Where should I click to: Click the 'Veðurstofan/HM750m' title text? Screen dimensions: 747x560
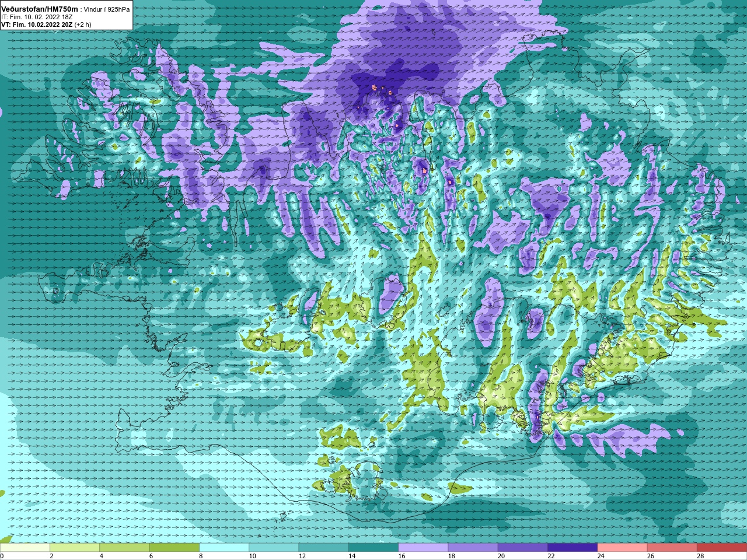click(40, 9)
